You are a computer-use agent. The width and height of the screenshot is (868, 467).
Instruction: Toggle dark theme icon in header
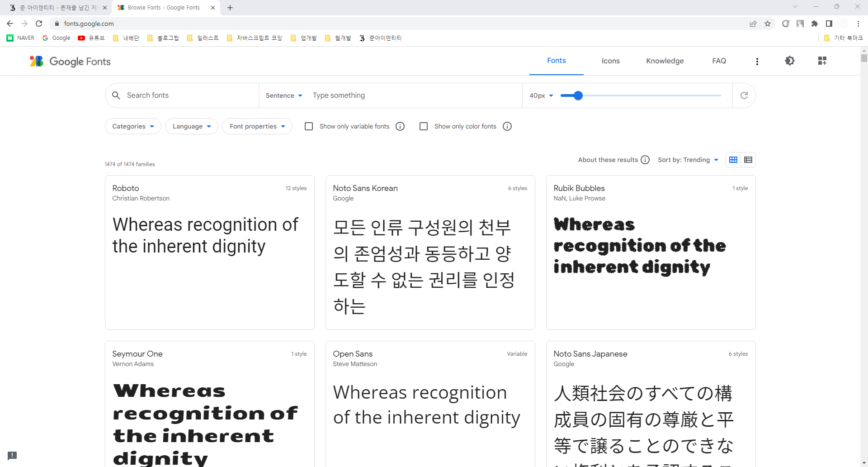click(790, 61)
